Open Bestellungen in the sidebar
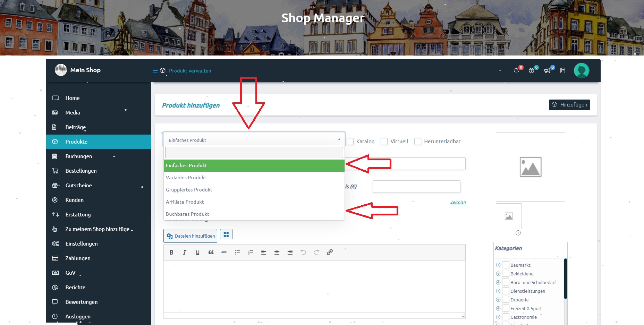Image resolution: width=644 pixels, height=325 pixels. 99,171
